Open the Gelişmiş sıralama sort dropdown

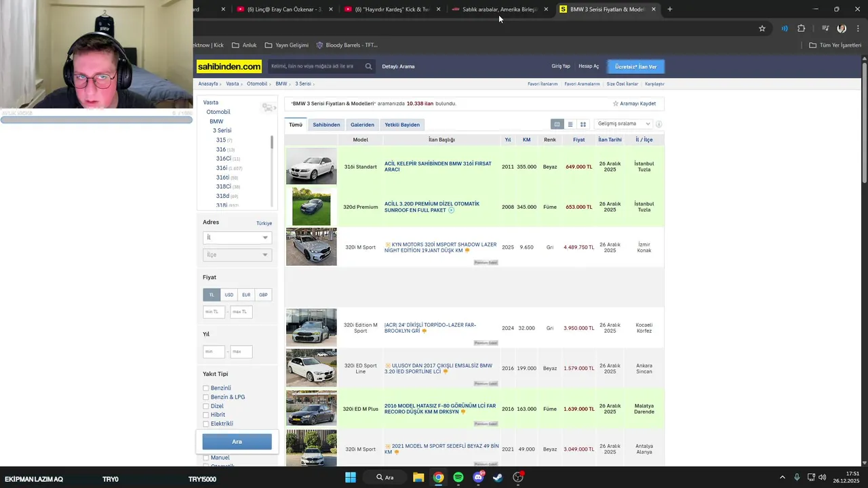[623, 124]
